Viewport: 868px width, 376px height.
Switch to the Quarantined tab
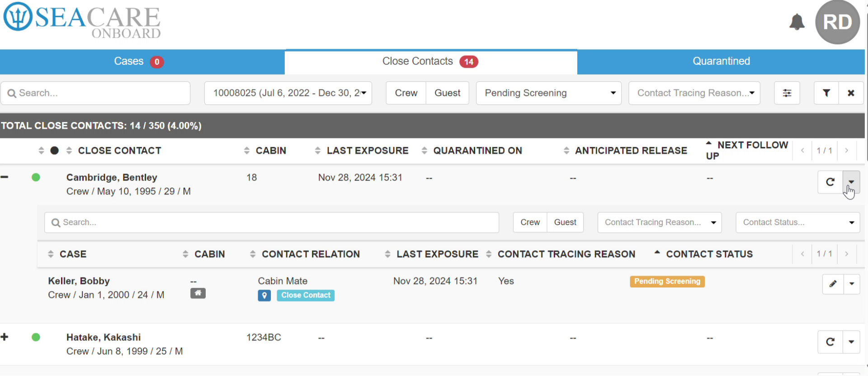pyautogui.click(x=721, y=61)
